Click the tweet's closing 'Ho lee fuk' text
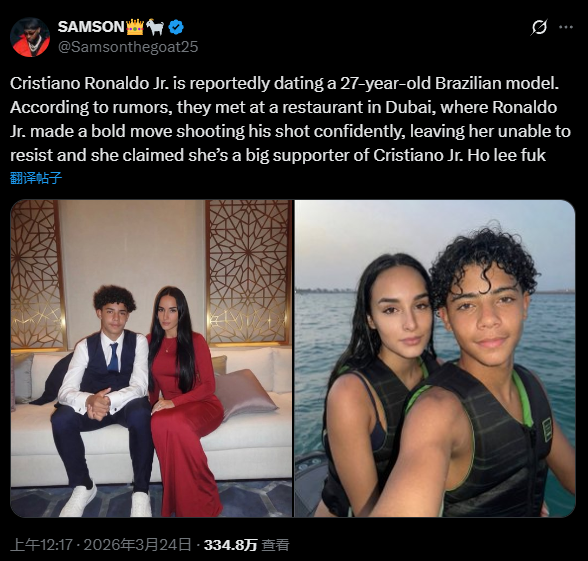The height and width of the screenshot is (561, 588). coord(506,155)
